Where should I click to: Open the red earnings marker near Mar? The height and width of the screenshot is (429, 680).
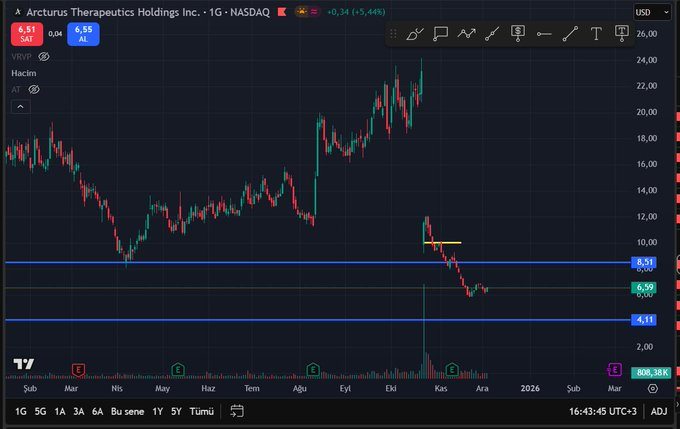pyautogui.click(x=78, y=370)
